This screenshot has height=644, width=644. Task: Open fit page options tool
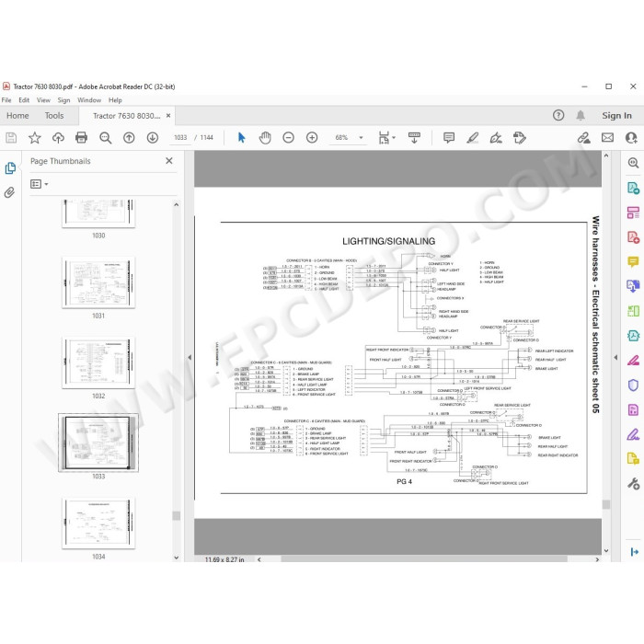click(386, 138)
